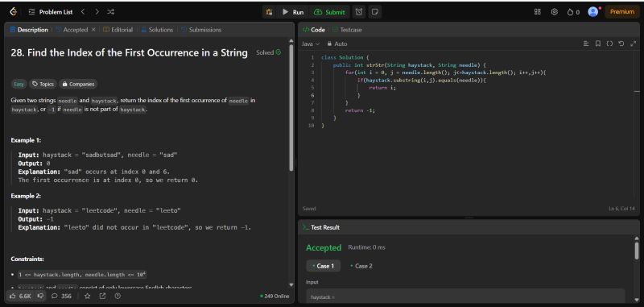Select Case 1 test tab
This screenshot has width=644, height=307.
[324, 266]
